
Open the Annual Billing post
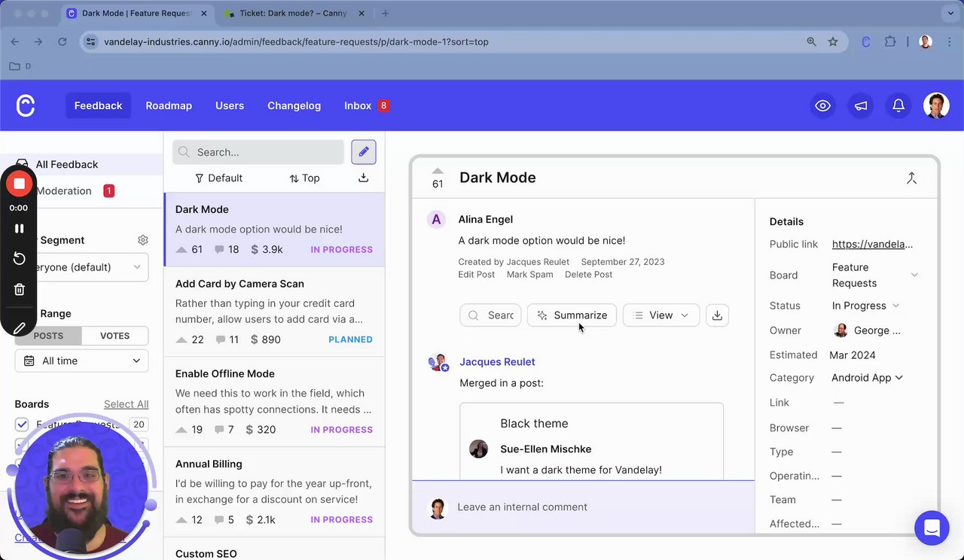click(274, 492)
